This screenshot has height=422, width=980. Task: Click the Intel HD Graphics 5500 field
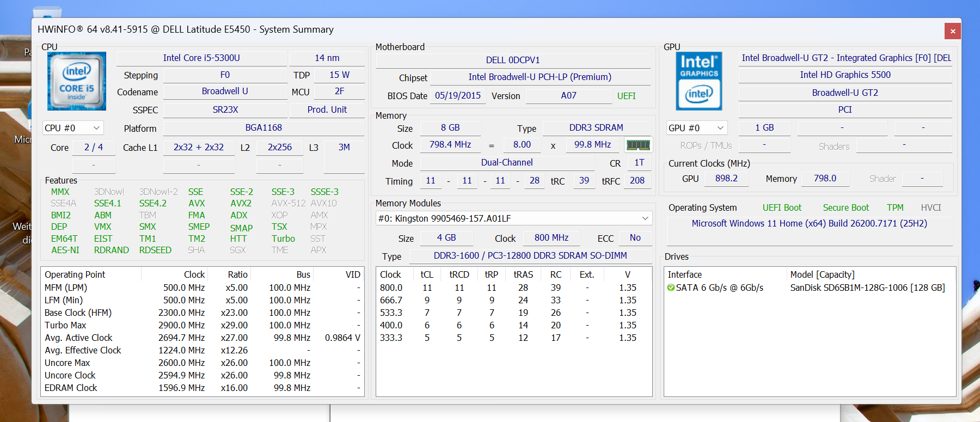pyautogui.click(x=845, y=75)
